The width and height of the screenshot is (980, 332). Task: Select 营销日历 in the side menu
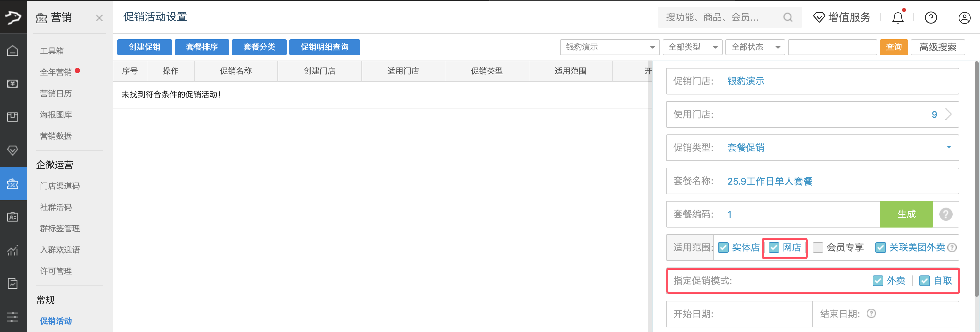[56, 93]
